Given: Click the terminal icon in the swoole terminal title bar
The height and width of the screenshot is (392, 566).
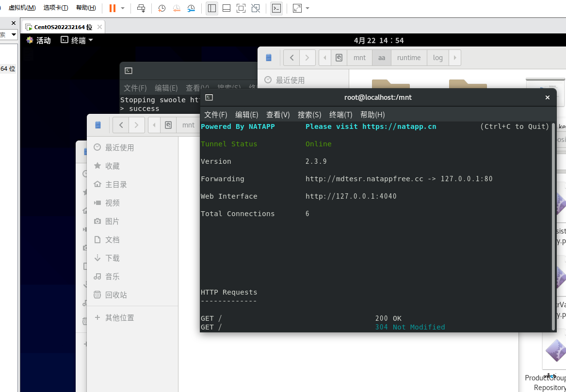Looking at the screenshot, I should (x=129, y=71).
